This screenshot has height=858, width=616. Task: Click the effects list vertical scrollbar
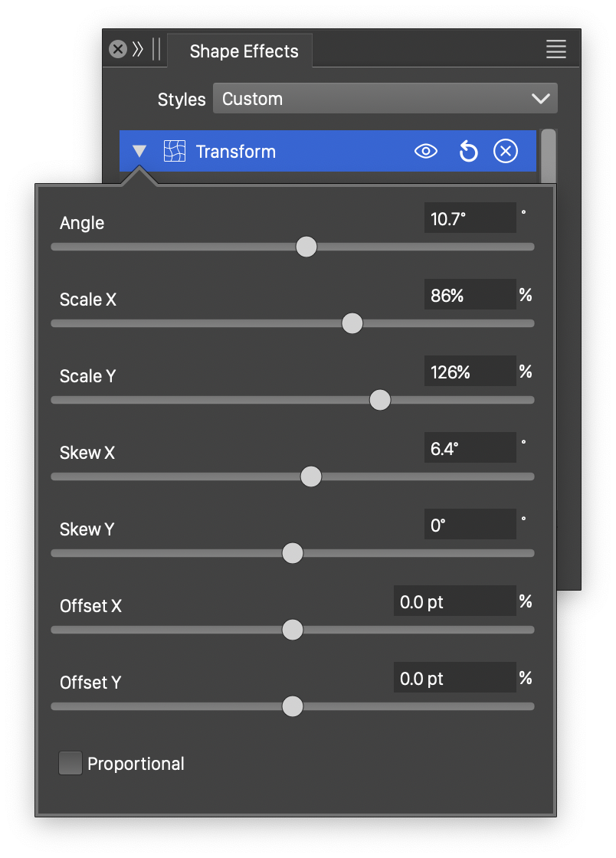[x=549, y=156]
